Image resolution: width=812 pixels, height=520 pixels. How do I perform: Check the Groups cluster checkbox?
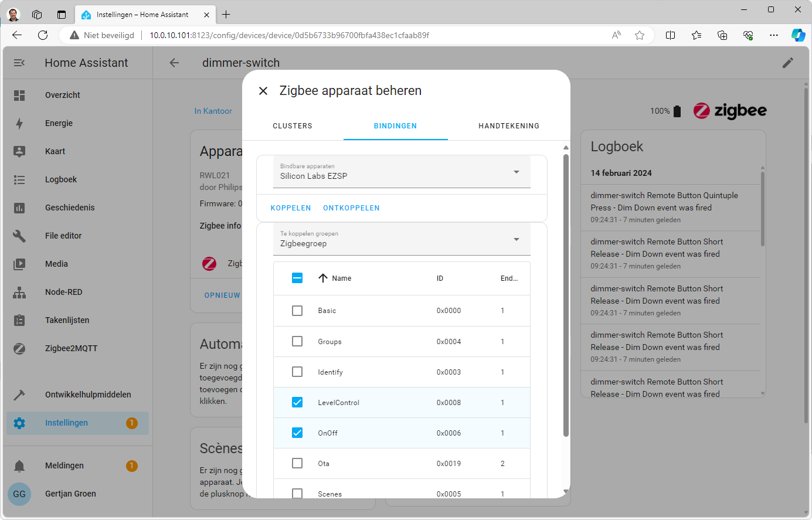coord(297,341)
